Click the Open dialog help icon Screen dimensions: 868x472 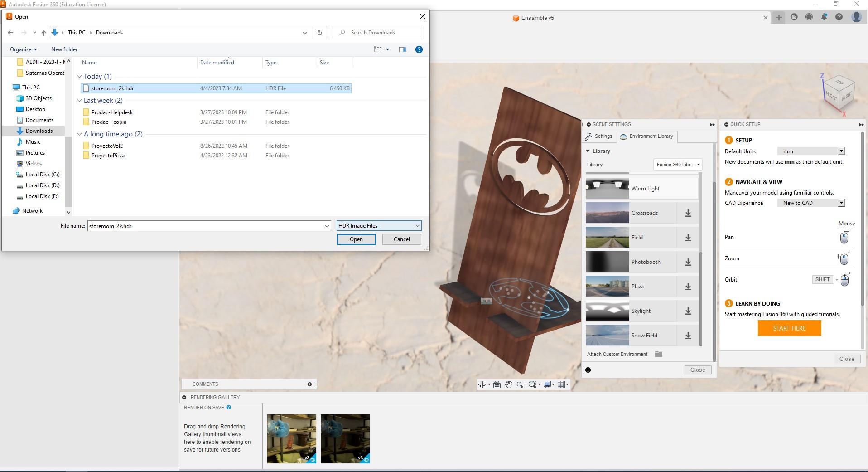pos(419,49)
